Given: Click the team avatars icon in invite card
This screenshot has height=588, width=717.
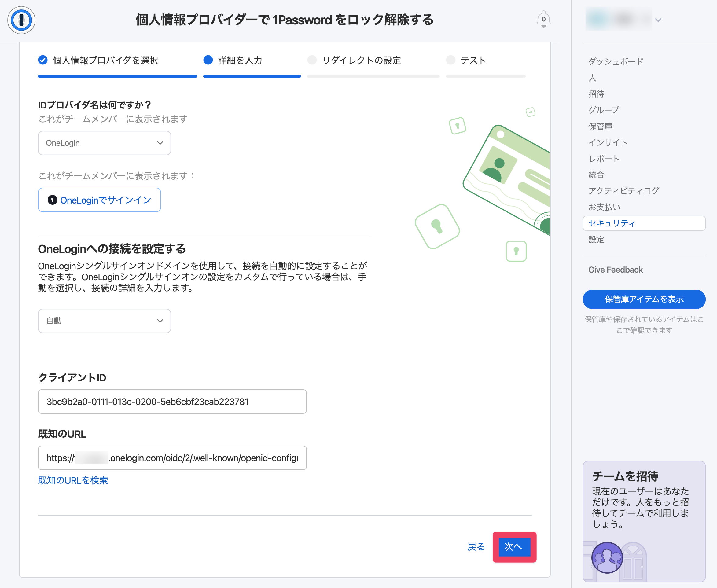Looking at the screenshot, I should point(607,557).
